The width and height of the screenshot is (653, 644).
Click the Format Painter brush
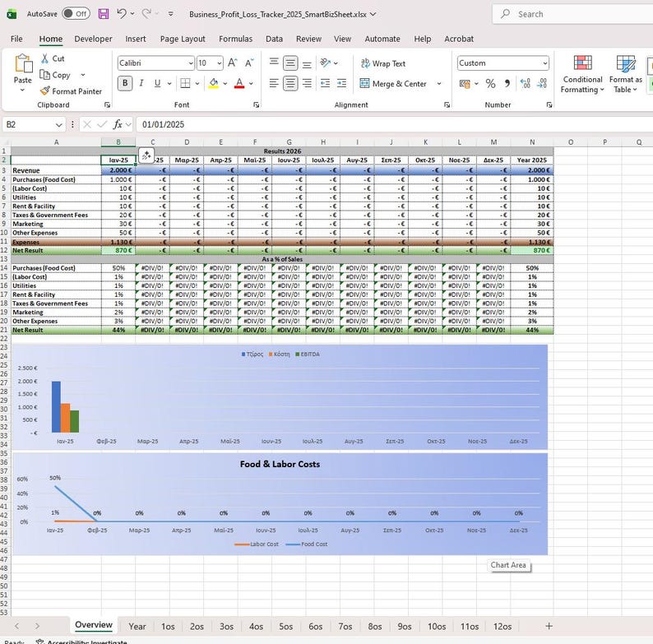[x=45, y=90]
